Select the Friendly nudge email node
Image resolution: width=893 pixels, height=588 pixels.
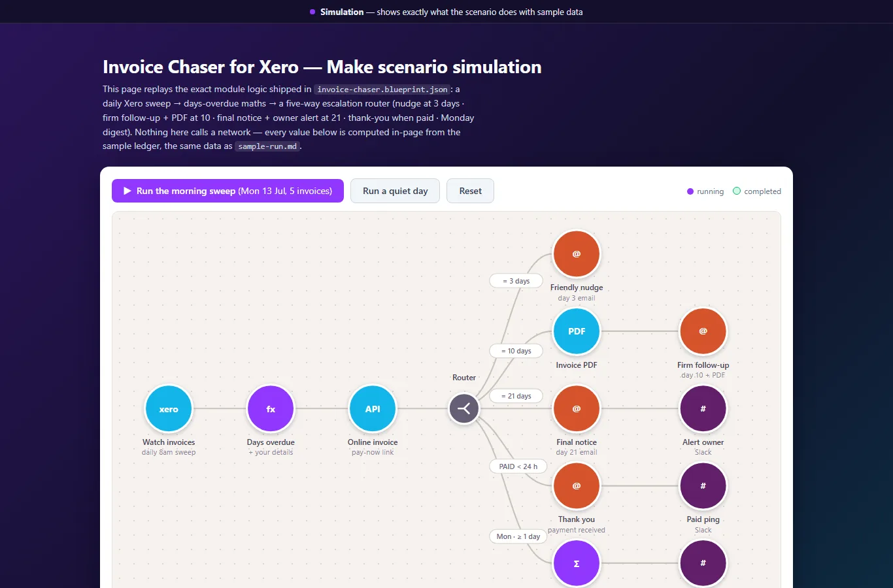point(577,254)
